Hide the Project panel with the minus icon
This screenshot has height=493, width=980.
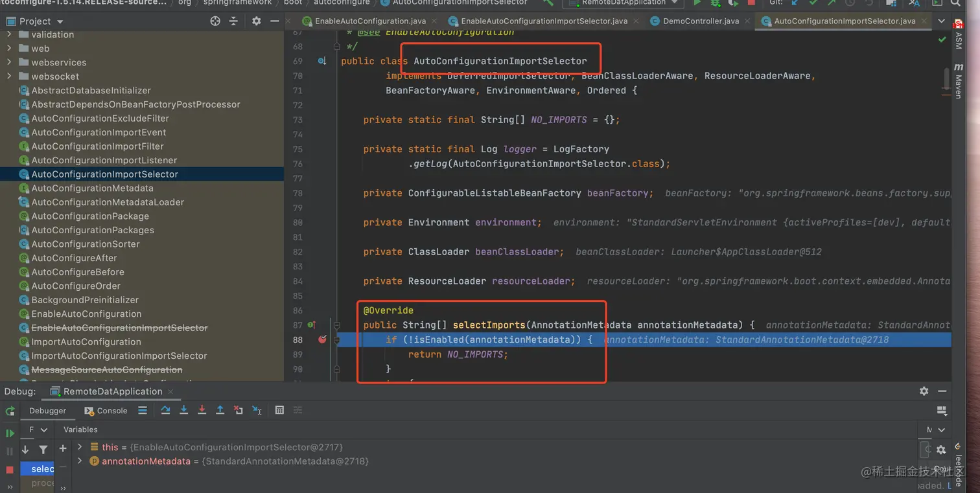pyautogui.click(x=274, y=21)
